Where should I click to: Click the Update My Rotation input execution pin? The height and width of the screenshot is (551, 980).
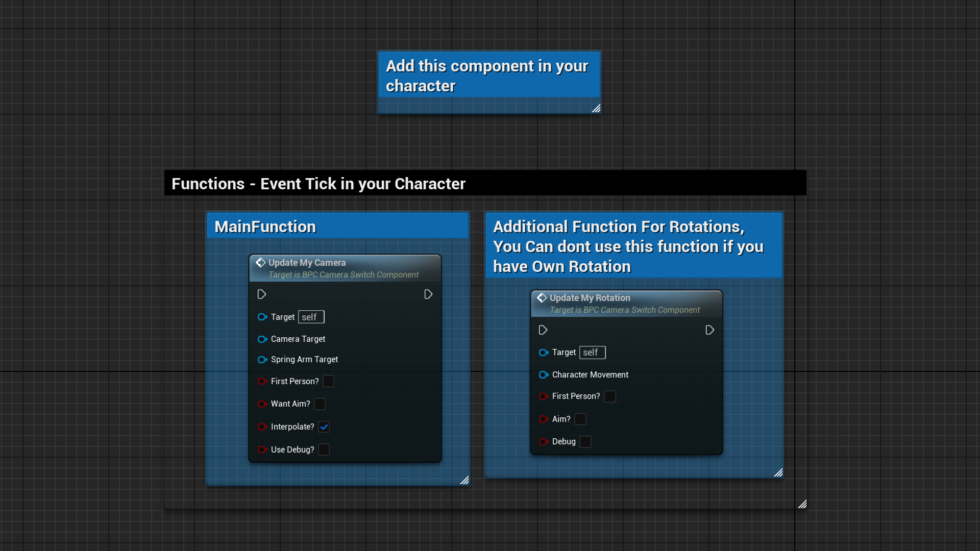click(543, 330)
